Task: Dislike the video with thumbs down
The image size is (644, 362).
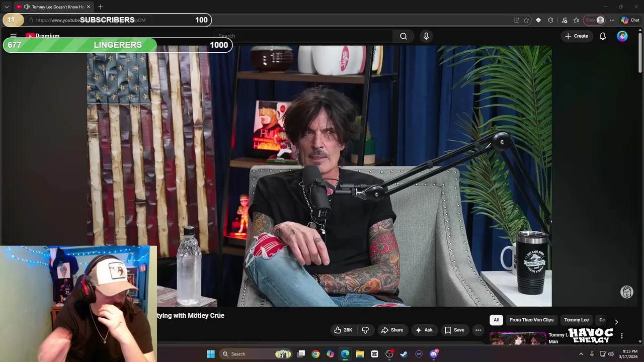Action: click(366, 330)
